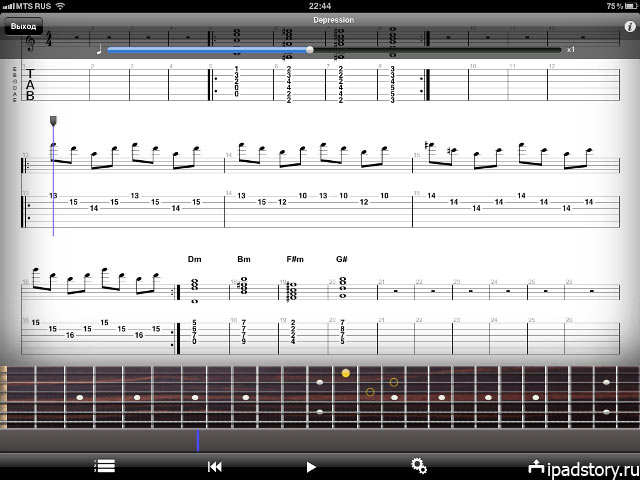640x480 pixels.
Task: Click the blue position marker below fretboard
Action: [198, 441]
